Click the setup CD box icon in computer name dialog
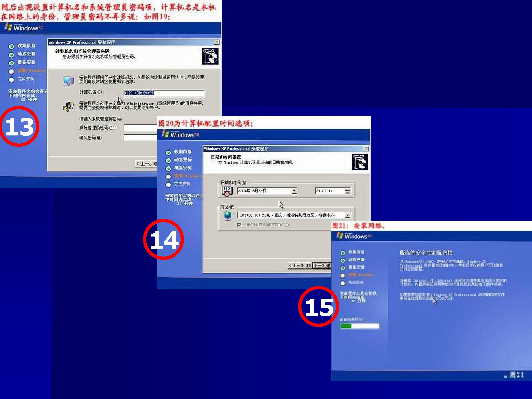This screenshot has height=399, width=532. pyautogui.click(x=210, y=56)
